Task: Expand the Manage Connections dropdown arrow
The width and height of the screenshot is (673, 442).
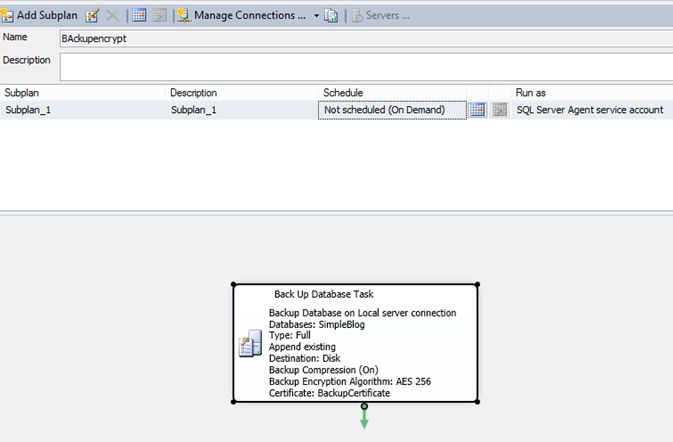Action: (x=316, y=16)
